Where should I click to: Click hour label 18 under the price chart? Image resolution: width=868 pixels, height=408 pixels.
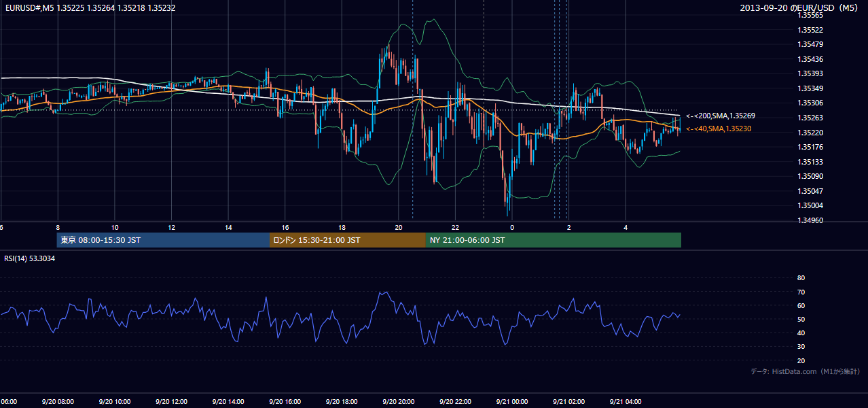tap(342, 227)
